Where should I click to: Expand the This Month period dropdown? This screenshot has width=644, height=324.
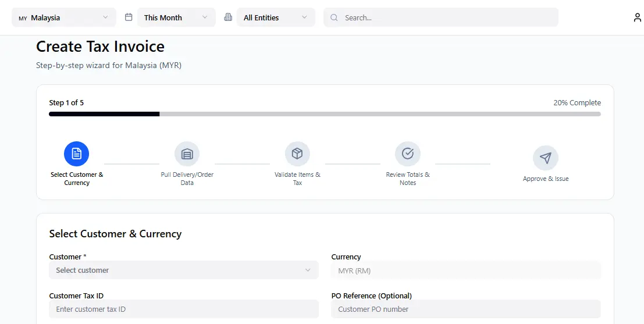coord(176,17)
